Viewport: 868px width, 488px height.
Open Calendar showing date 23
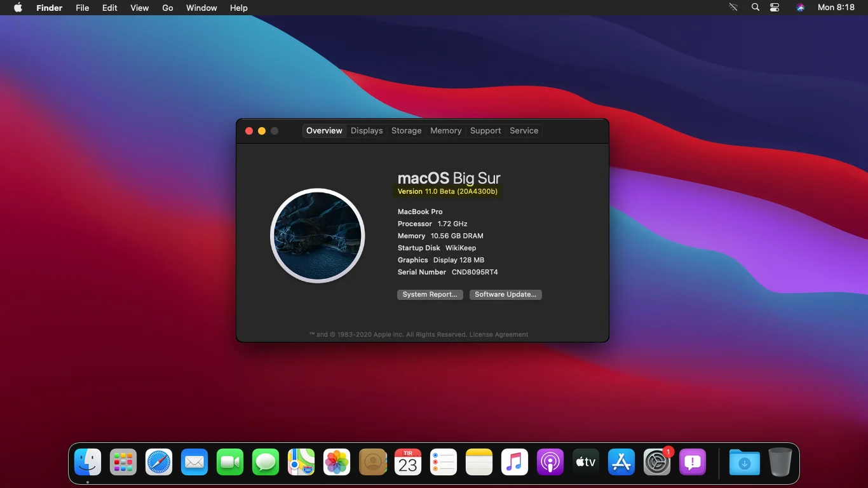click(408, 462)
